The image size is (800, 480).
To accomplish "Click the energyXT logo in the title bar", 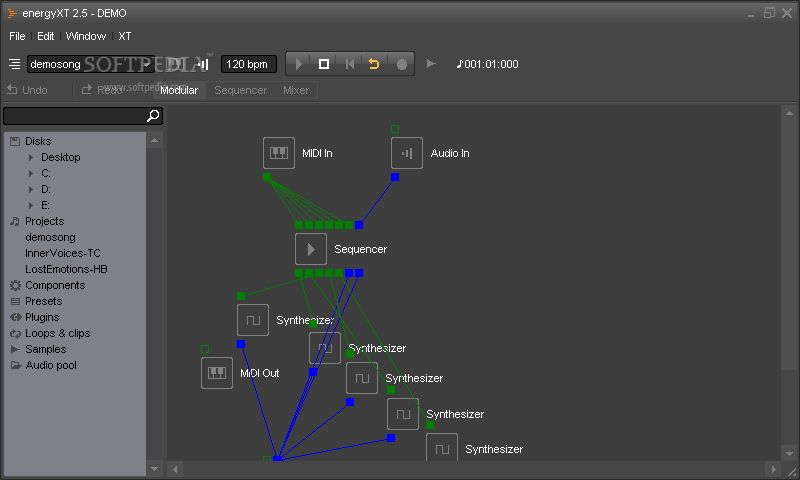I will pos(12,13).
